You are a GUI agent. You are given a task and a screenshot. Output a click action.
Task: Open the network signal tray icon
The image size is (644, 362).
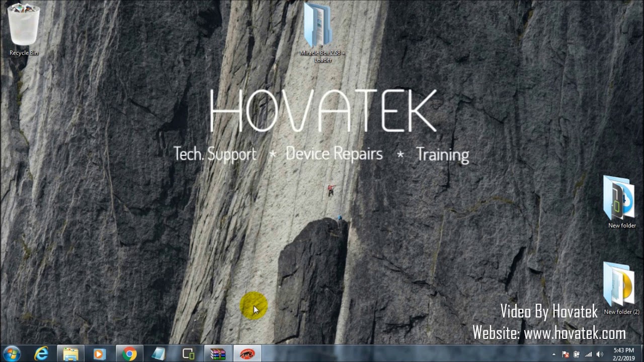click(x=588, y=354)
